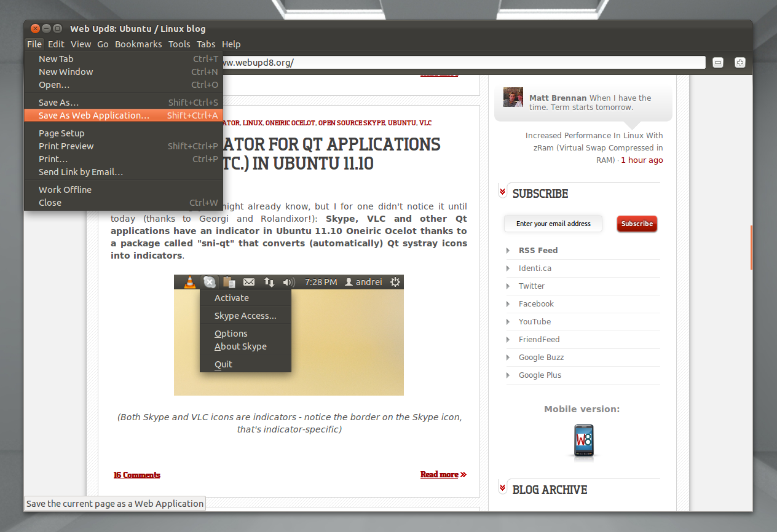This screenshot has width=777, height=532.
Task: Click the red chevron icon beside BLOG ARCHIVE
Action: tap(503, 489)
